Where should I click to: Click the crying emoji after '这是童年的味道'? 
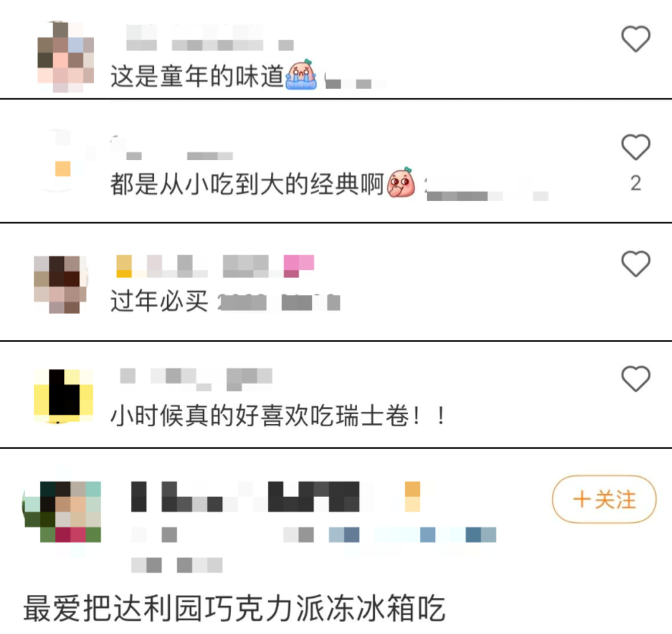[301, 74]
